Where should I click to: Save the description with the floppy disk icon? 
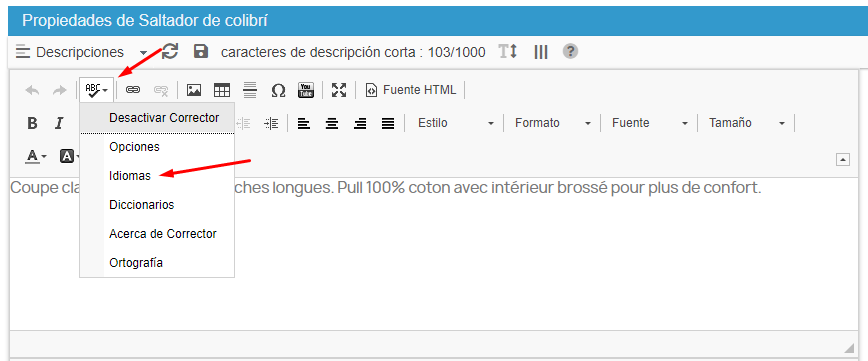tap(200, 52)
